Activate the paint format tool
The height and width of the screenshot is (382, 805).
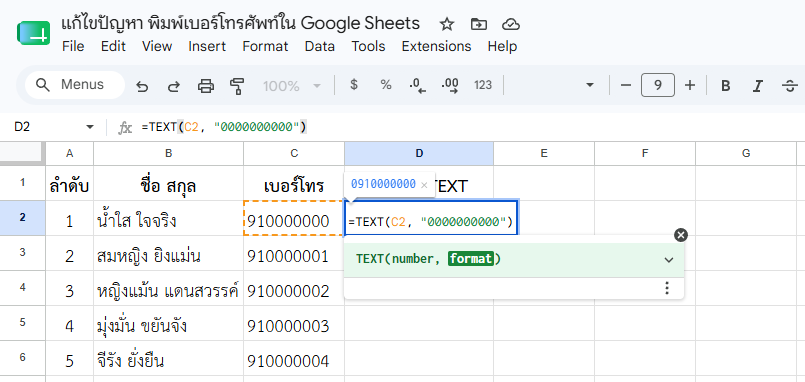click(x=237, y=86)
